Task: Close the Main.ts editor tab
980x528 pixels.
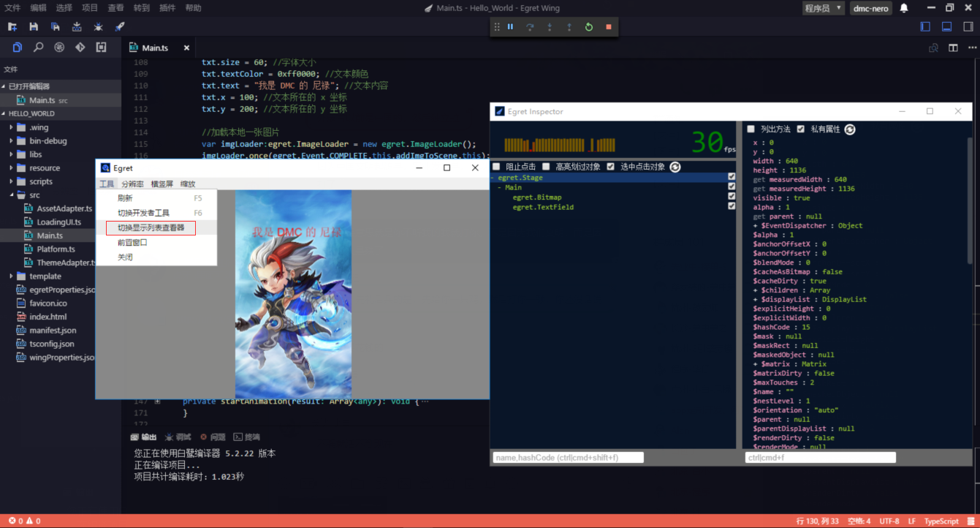Action: point(186,48)
